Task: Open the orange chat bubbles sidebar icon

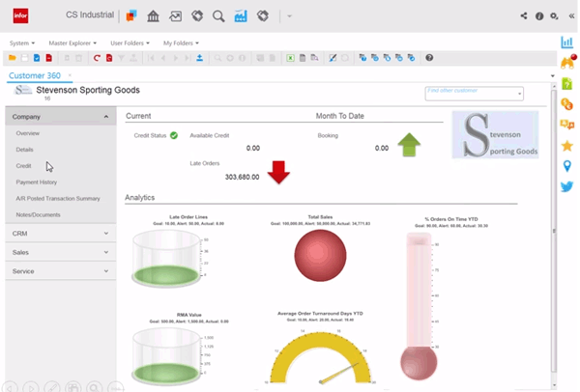Action: pyautogui.click(x=566, y=125)
